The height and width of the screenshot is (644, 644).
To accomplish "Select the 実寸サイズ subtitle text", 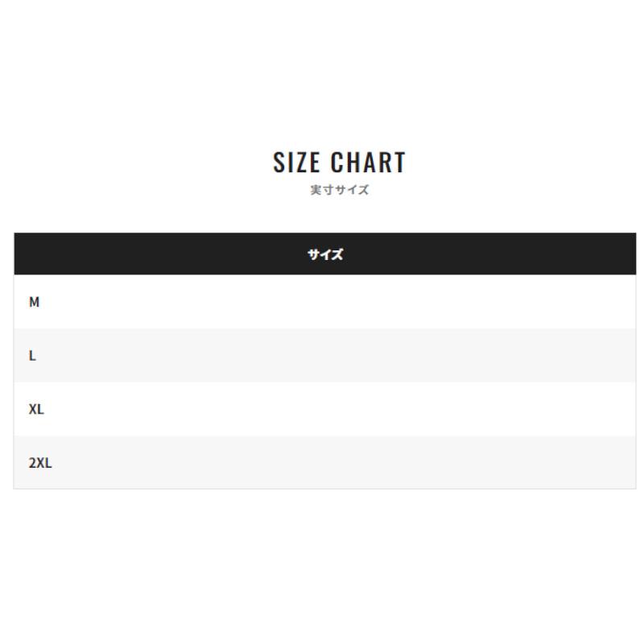I will point(340,190).
